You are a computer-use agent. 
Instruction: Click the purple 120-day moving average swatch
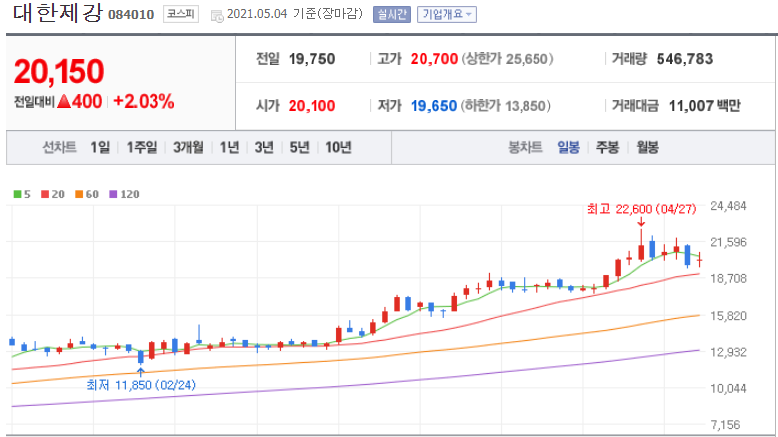point(113,194)
